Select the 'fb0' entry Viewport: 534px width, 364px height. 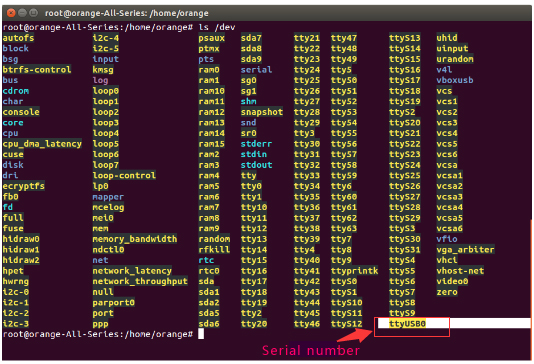click(x=11, y=196)
